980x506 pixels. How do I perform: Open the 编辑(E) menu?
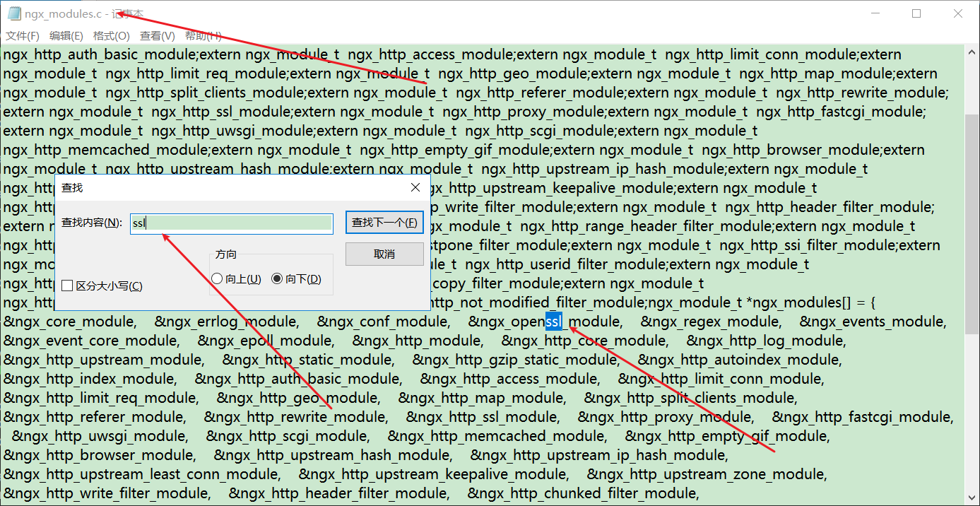(66, 35)
